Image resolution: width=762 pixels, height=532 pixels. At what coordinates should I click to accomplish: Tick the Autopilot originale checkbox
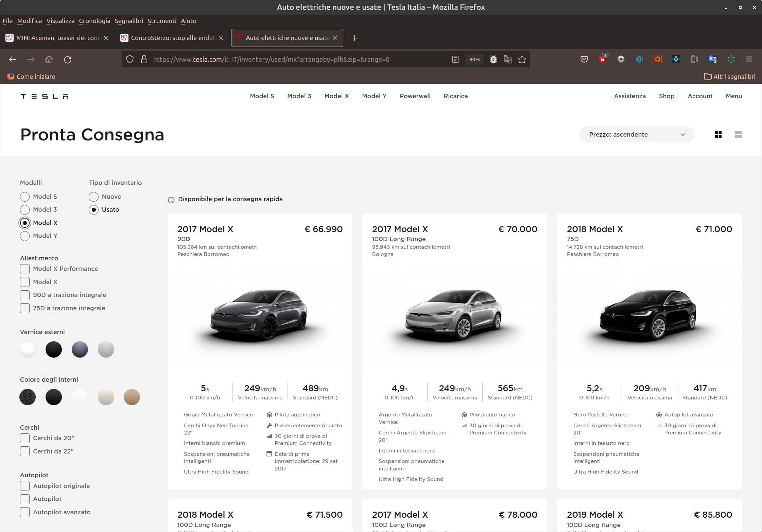pyautogui.click(x=25, y=486)
